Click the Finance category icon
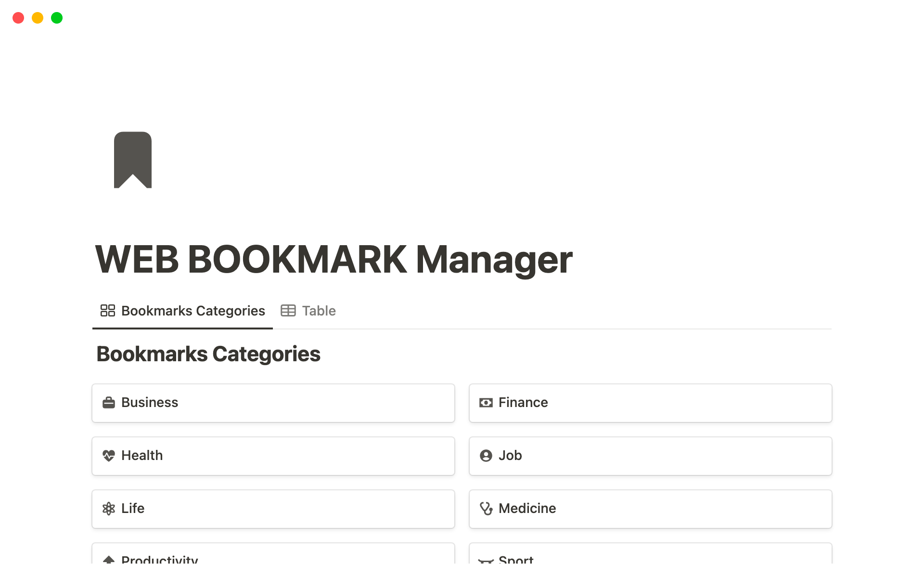The width and height of the screenshot is (924, 578). click(486, 402)
